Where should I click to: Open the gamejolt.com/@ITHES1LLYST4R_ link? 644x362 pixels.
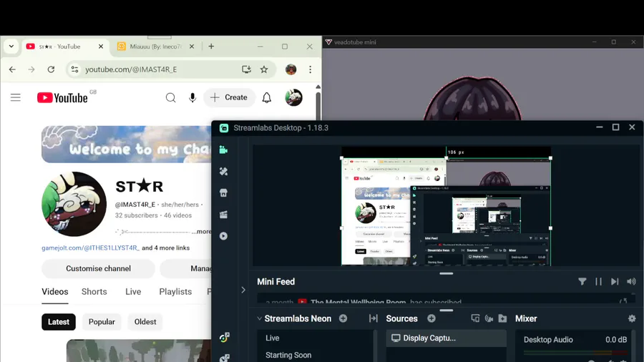point(90,248)
